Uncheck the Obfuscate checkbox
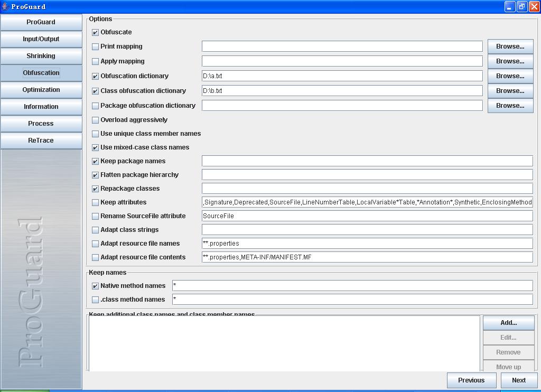The width and height of the screenshot is (541, 392). (95, 32)
